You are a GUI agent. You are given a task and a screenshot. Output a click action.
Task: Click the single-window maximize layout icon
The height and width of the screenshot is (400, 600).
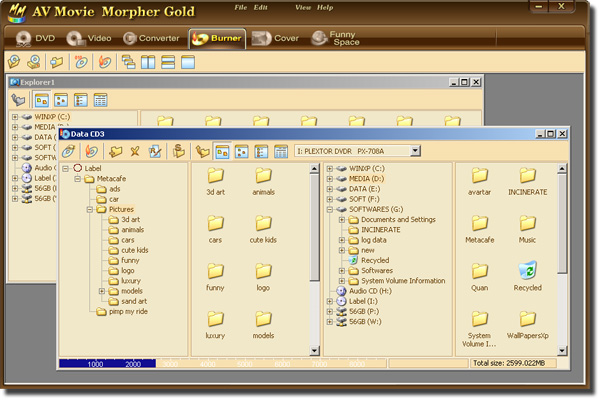tap(188, 62)
